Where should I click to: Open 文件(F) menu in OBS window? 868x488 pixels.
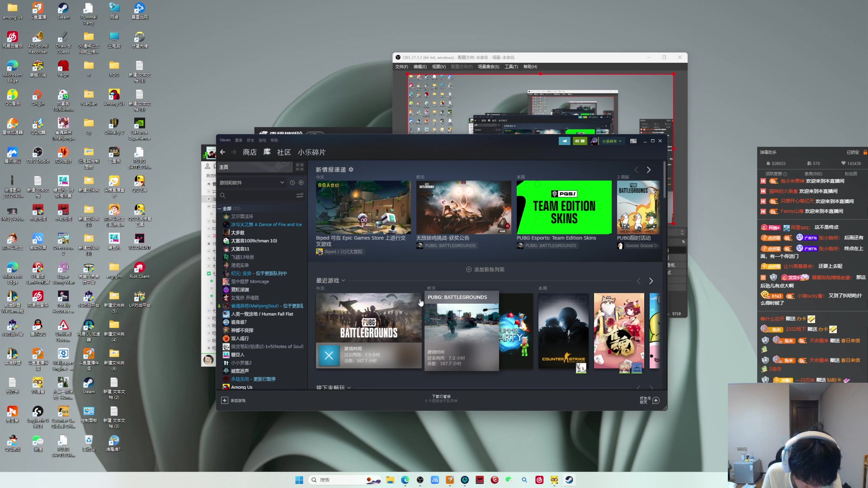click(x=401, y=67)
